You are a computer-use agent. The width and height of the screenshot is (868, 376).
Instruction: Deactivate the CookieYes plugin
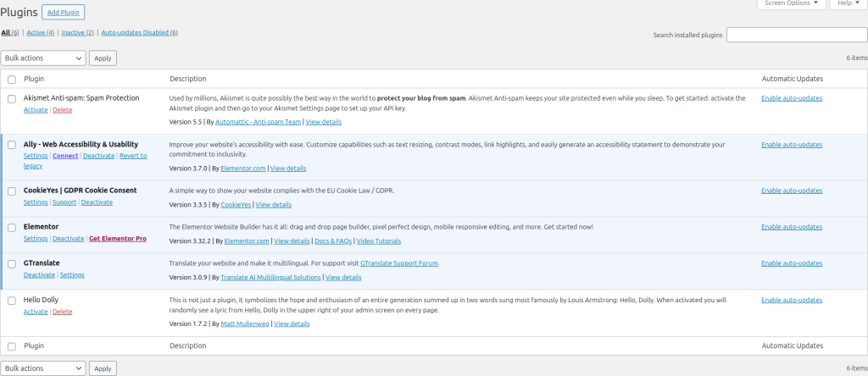point(97,202)
